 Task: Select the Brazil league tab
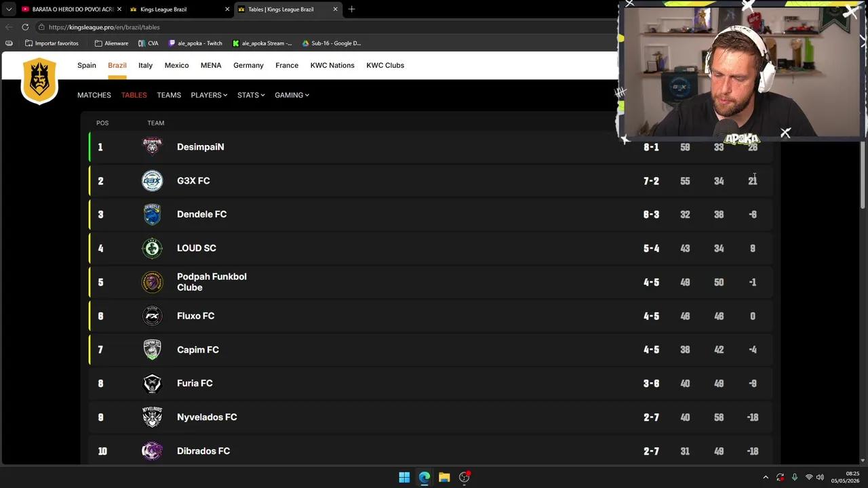(117, 65)
